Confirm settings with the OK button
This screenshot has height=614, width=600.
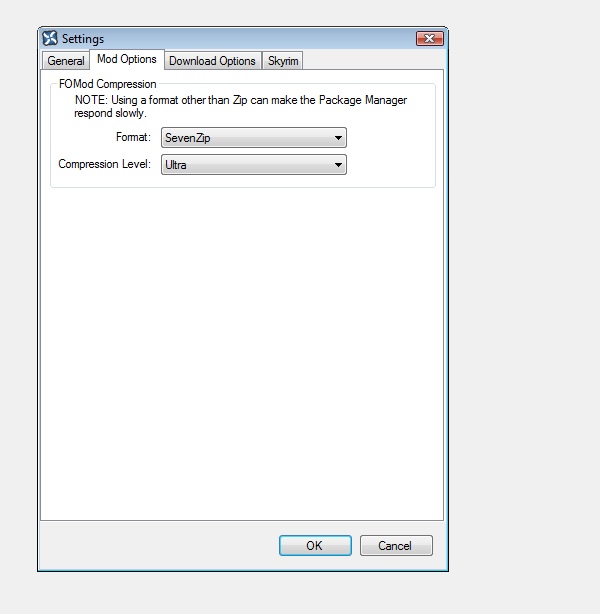315,545
